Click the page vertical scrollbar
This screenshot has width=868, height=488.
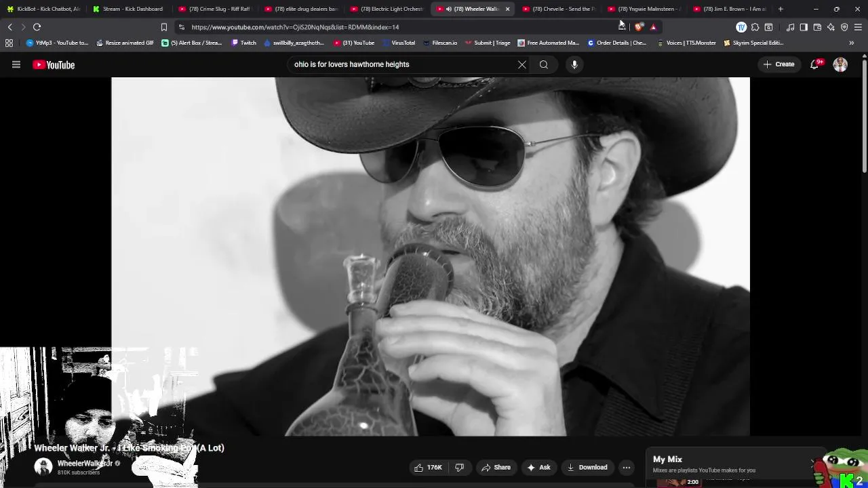click(x=864, y=115)
